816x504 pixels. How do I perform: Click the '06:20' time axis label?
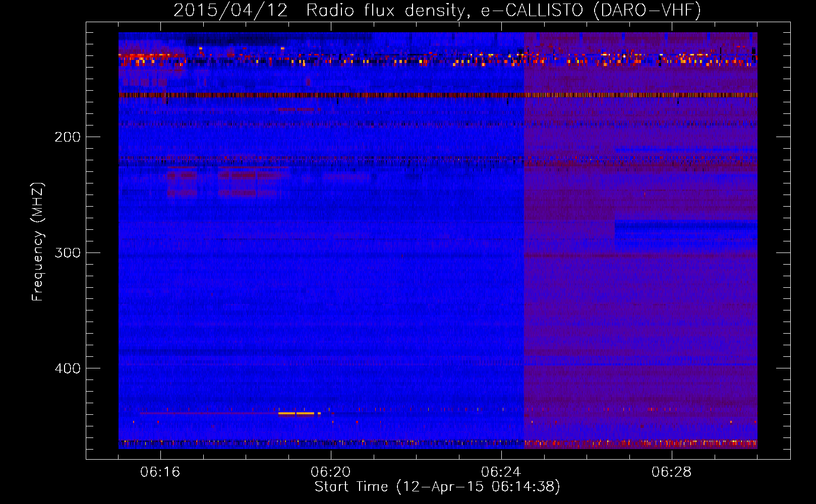point(330,472)
